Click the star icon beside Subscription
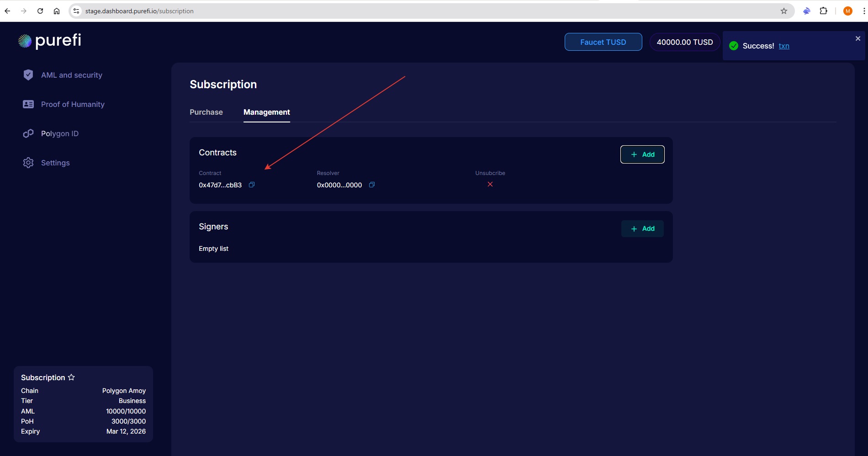The height and width of the screenshot is (456, 868). (71, 377)
